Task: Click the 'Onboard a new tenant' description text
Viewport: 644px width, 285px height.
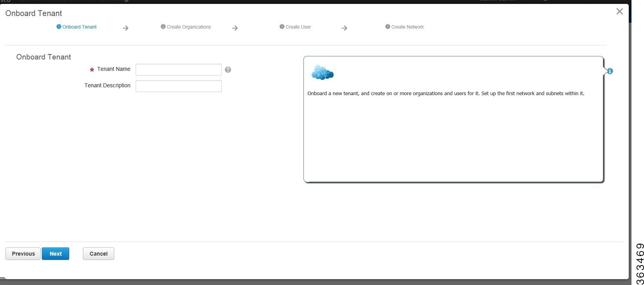Action: 446,94
